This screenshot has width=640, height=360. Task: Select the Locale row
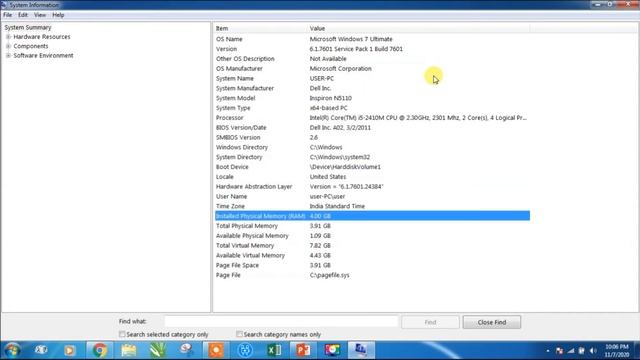pos(372,177)
